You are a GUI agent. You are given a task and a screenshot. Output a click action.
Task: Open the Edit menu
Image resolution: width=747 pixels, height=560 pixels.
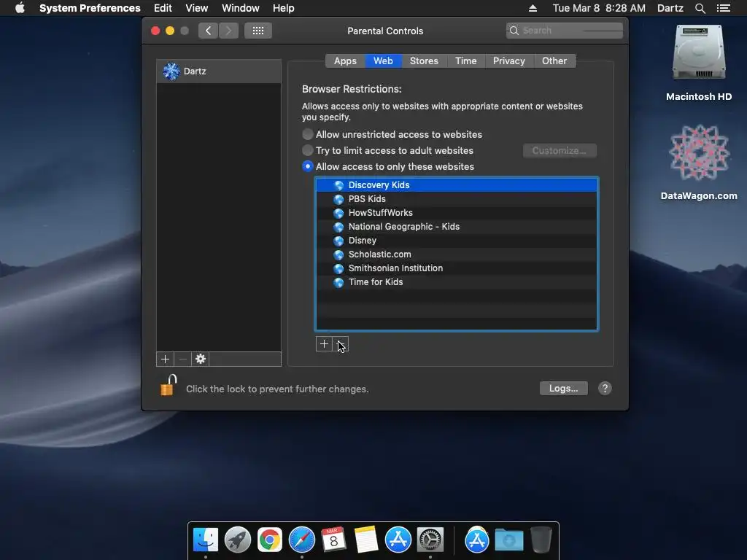click(x=163, y=8)
